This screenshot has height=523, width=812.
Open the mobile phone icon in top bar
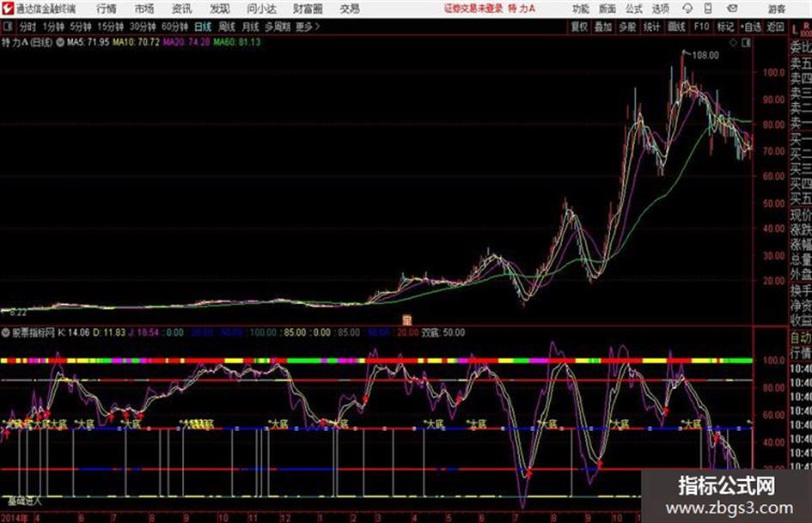pos(708,9)
